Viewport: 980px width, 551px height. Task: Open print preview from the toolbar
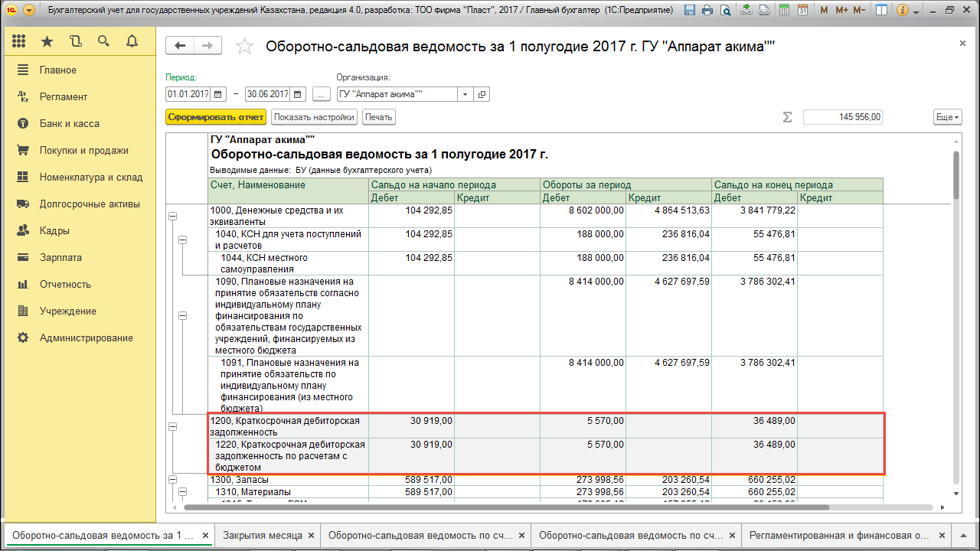point(725,10)
